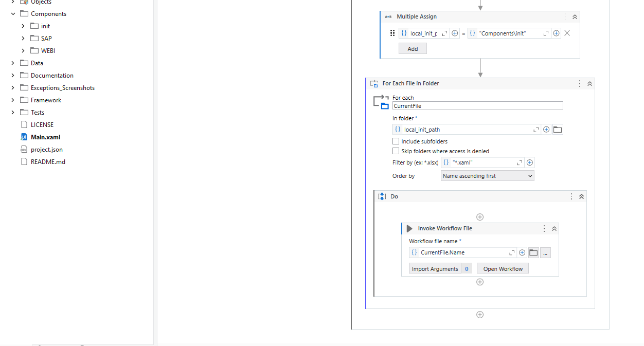The image size is (644, 346).
Task: Click the X icon to remove the assignment
Action: [567, 33]
